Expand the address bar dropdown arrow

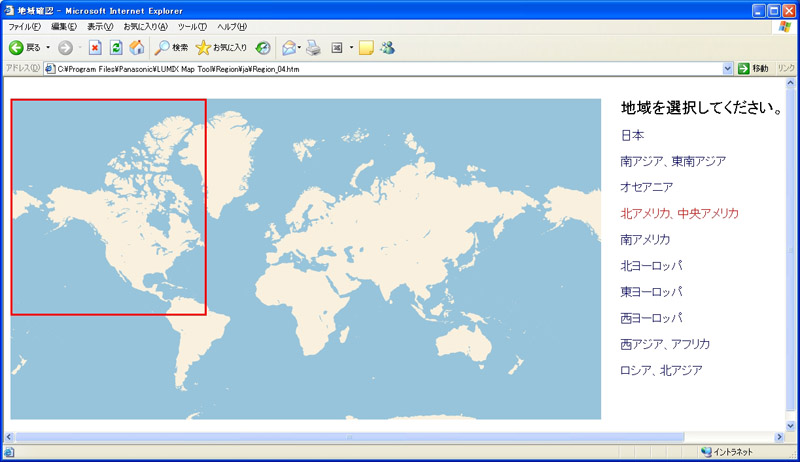click(728, 69)
